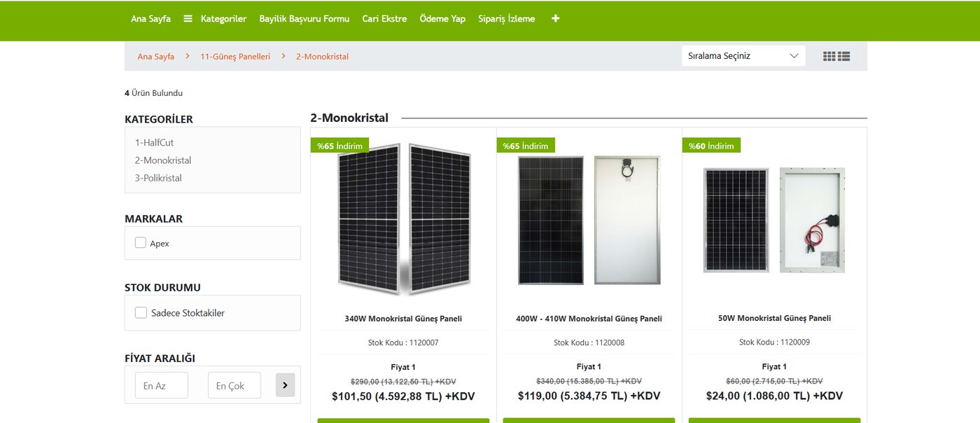
Task: Switch to list view layout icon
Action: [843, 56]
